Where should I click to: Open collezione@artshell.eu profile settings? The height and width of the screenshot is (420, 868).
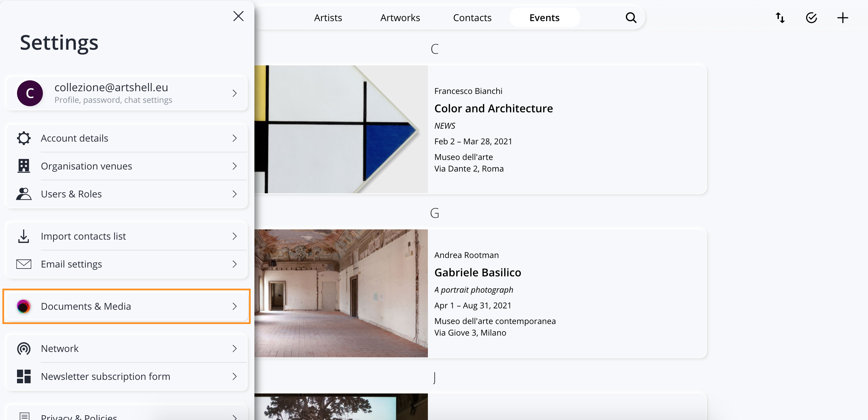(127, 93)
